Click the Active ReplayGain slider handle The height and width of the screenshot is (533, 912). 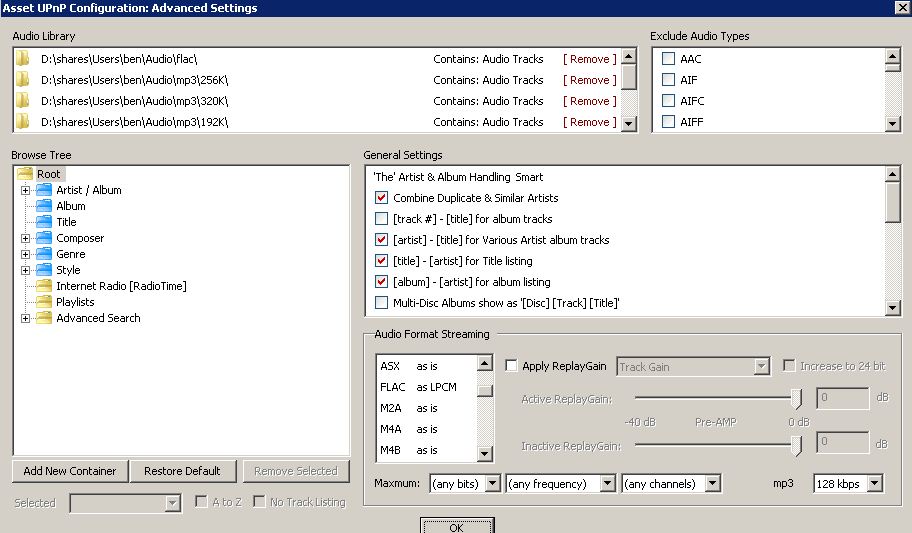click(797, 399)
